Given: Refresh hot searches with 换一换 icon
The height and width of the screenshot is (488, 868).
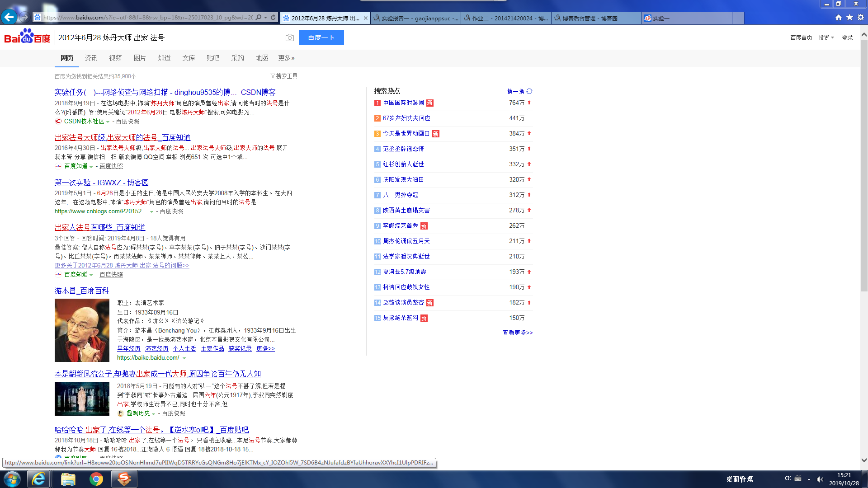Looking at the screenshot, I should (529, 91).
